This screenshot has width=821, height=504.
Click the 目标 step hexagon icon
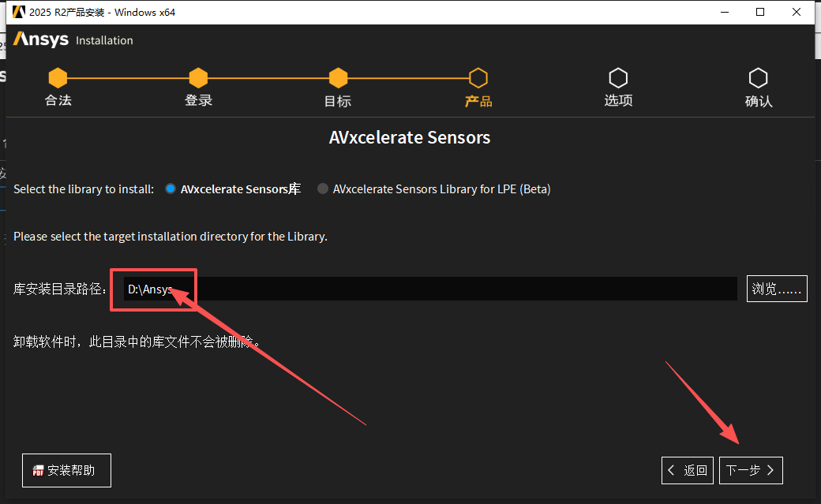click(x=338, y=78)
